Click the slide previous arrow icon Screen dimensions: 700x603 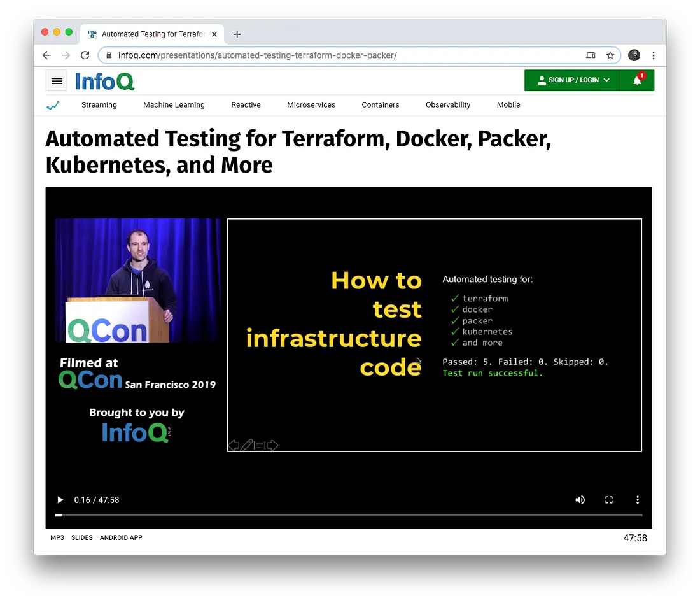point(234,445)
